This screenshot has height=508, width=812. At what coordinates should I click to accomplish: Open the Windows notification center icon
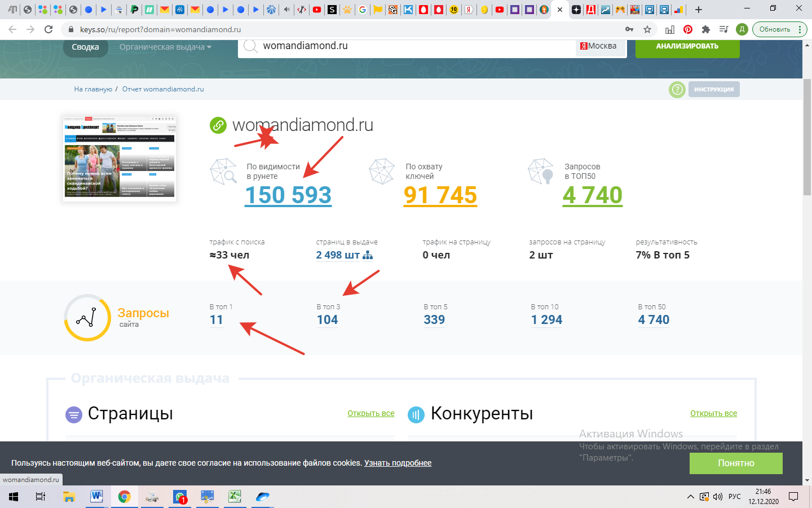(x=793, y=497)
